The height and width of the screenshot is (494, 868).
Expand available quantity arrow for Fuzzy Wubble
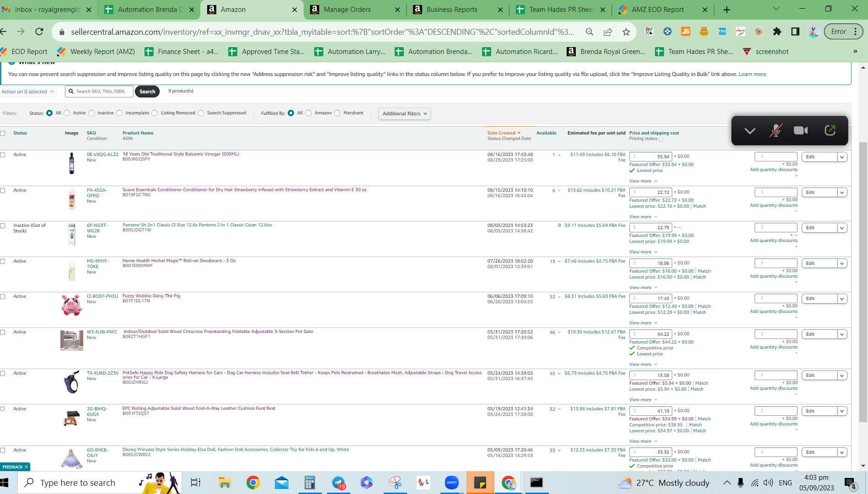point(559,297)
